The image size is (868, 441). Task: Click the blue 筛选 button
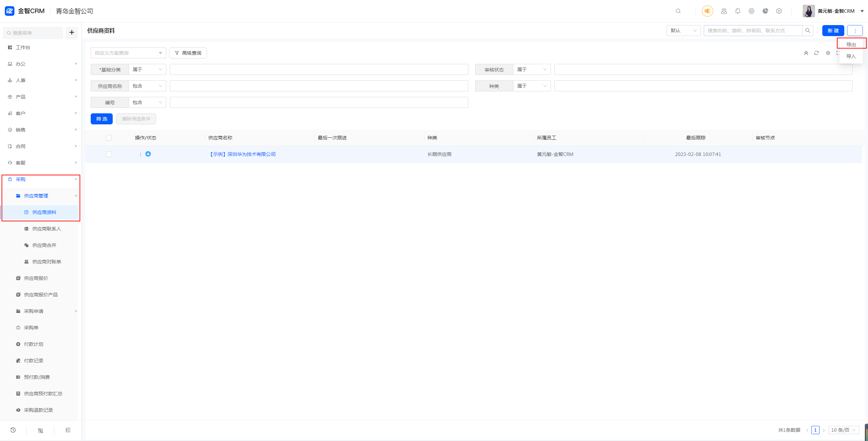click(102, 119)
